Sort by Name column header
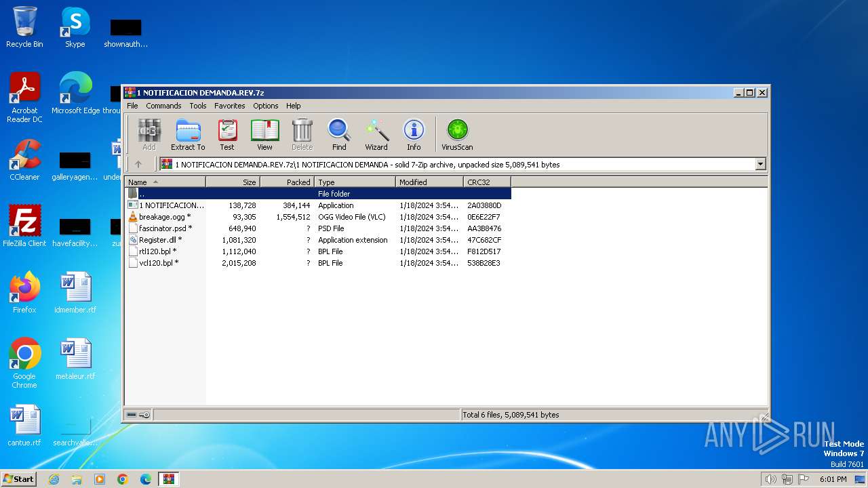This screenshot has width=868, height=488. point(165,182)
